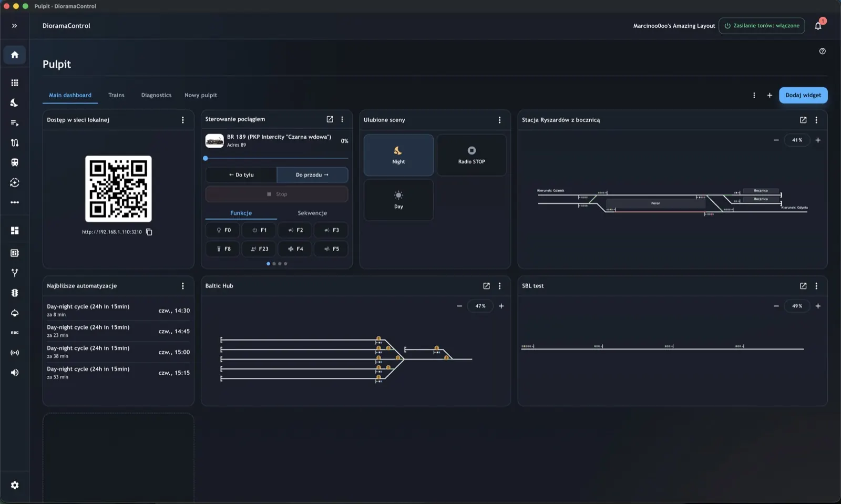The height and width of the screenshot is (504, 841).
Task: Activate Day scene
Action: (x=398, y=200)
